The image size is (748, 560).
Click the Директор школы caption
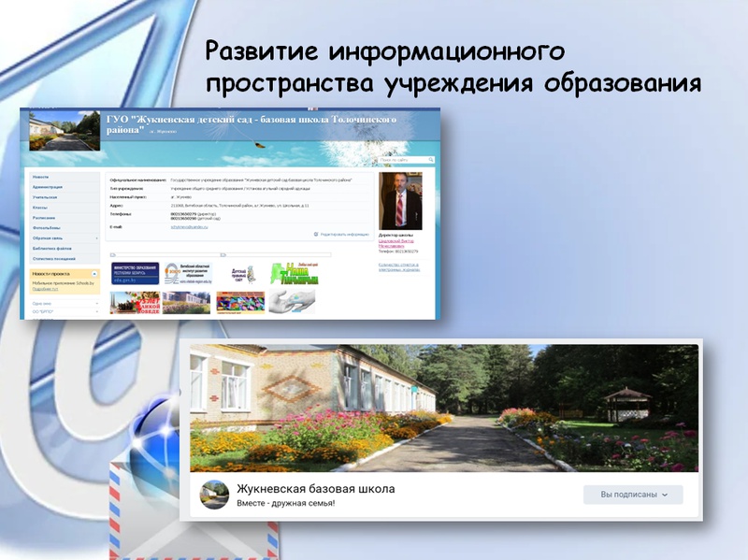point(396,236)
